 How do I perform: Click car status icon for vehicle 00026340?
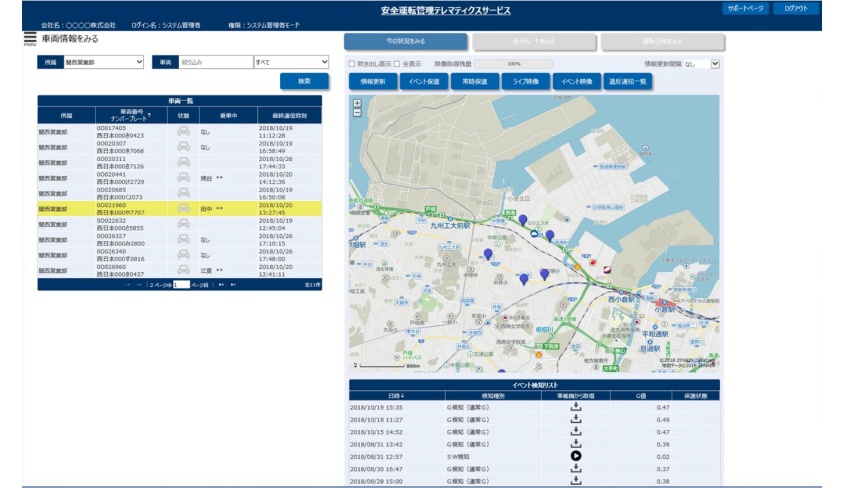pos(183,254)
